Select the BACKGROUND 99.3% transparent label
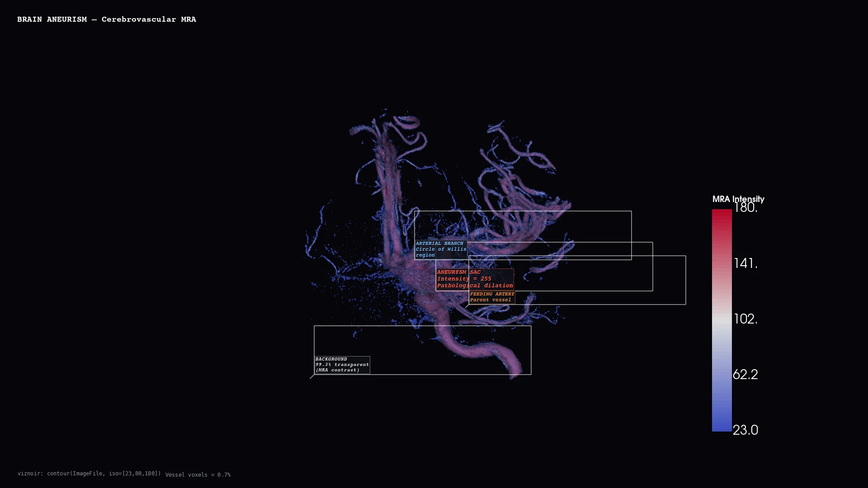The height and width of the screenshot is (488, 868). tap(342, 365)
